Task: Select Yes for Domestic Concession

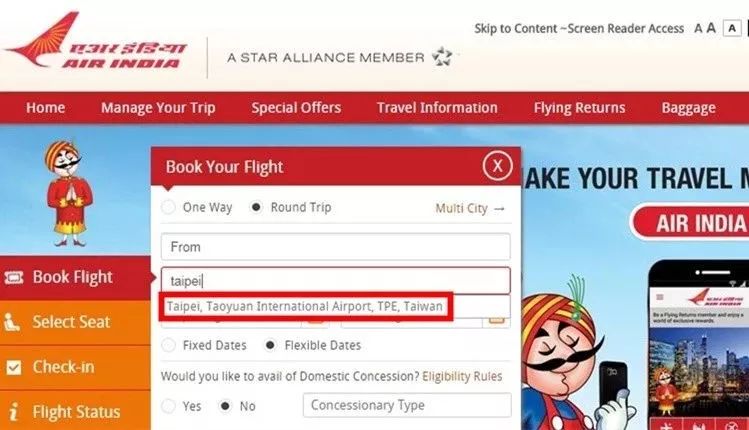Action: click(168, 406)
